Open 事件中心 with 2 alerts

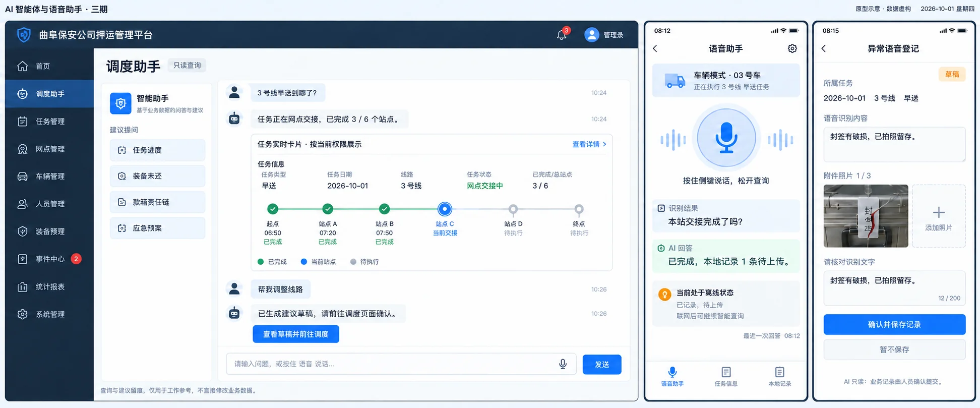pyautogui.click(x=49, y=259)
